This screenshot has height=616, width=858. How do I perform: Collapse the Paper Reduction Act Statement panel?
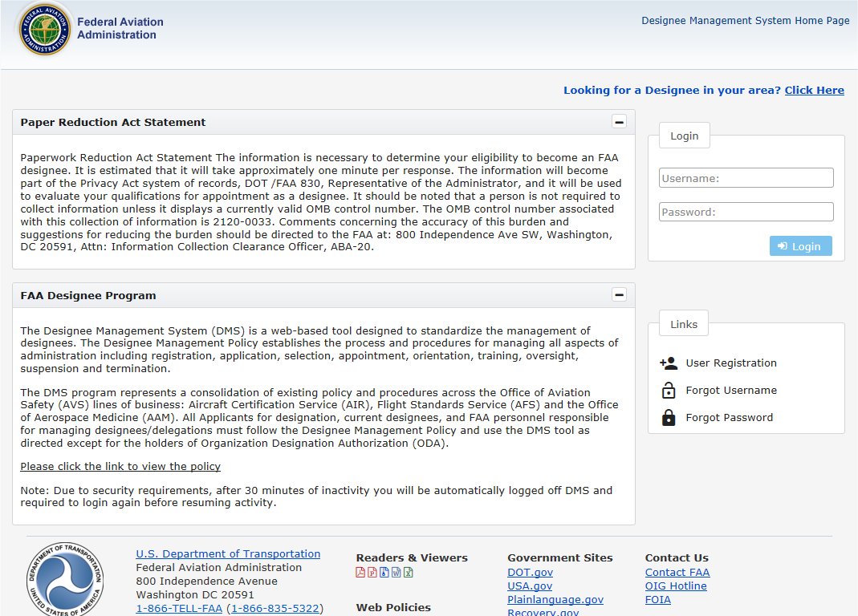(619, 122)
